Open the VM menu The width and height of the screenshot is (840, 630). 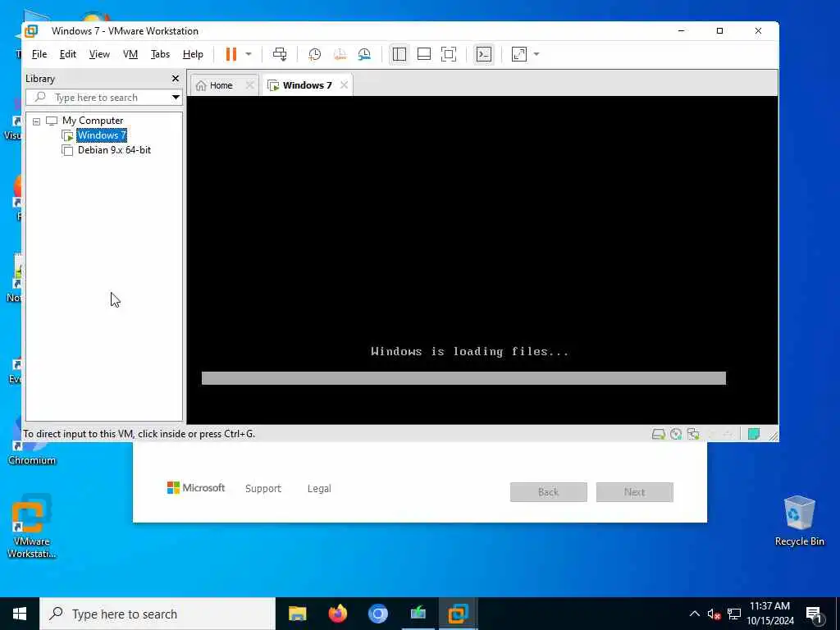(130, 54)
